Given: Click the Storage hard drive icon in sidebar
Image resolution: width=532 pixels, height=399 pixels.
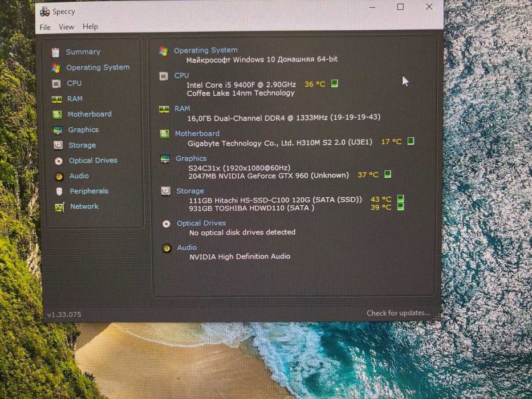Looking at the screenshot, I should (58, 145).
